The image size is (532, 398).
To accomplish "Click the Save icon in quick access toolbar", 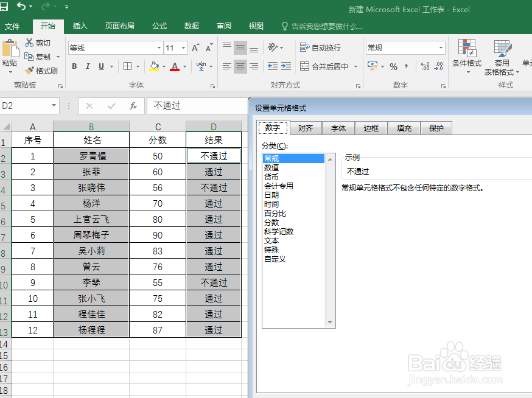I will click(x=4, y=7).
